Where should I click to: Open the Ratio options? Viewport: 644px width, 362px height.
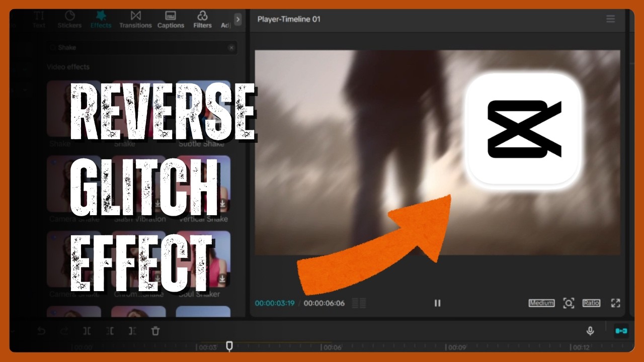pos(591,303)
